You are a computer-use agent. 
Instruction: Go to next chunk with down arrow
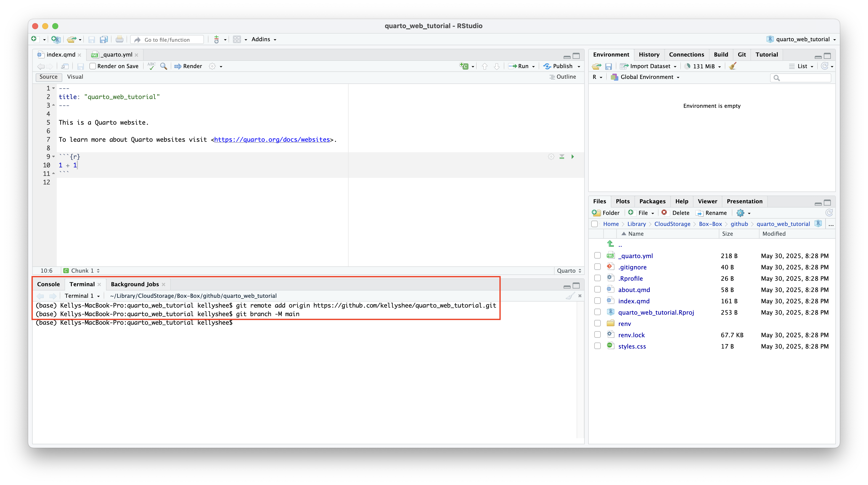point(497,66)
